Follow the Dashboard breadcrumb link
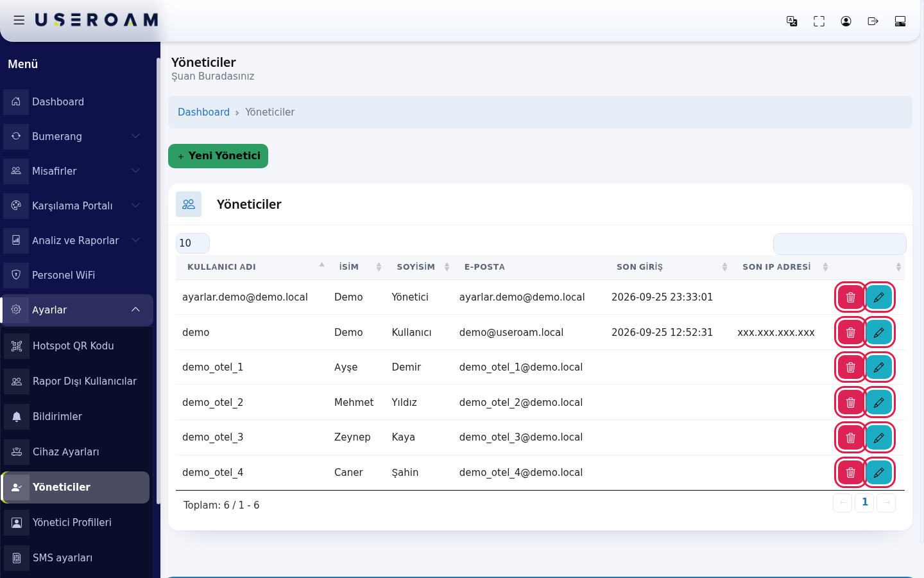 (203, 112)
